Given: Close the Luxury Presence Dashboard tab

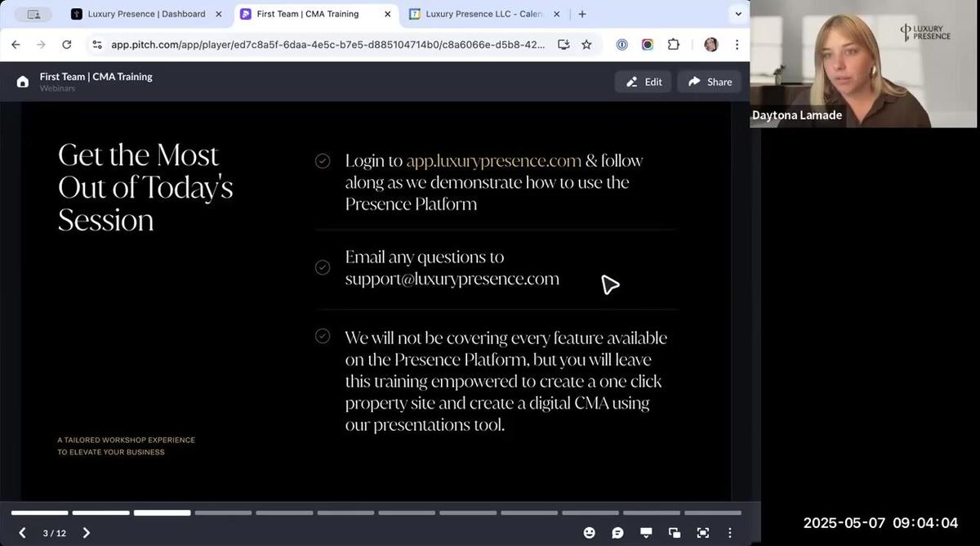Looking at the screenshot, I should [218, 14].
